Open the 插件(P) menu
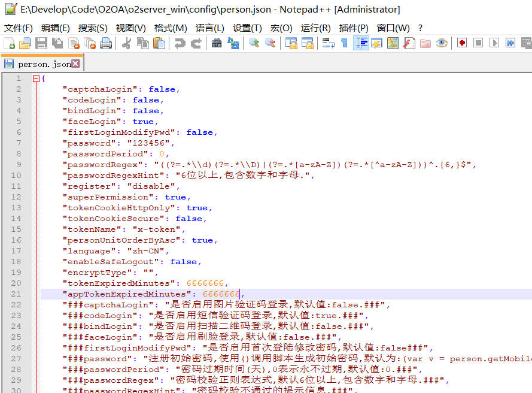Screen dimensions: 532x393 tap(354, 28)
